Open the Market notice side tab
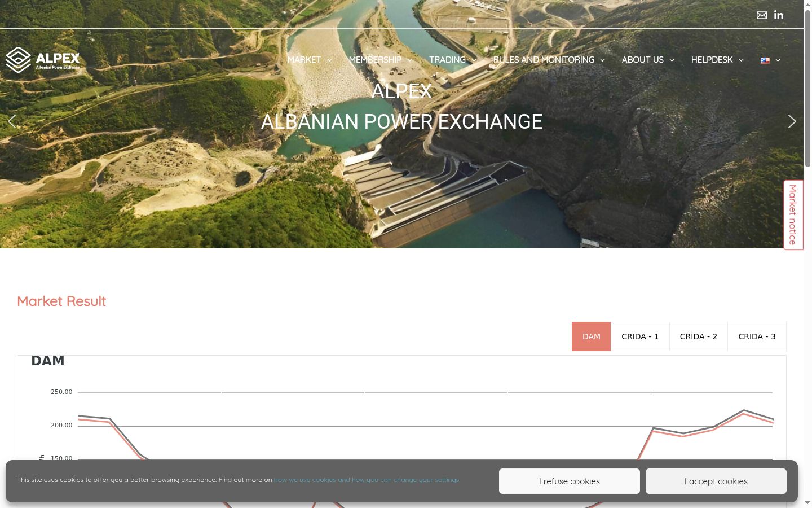Image resolution: width=812 pixels, height=508 pixels. coord(793,214)
